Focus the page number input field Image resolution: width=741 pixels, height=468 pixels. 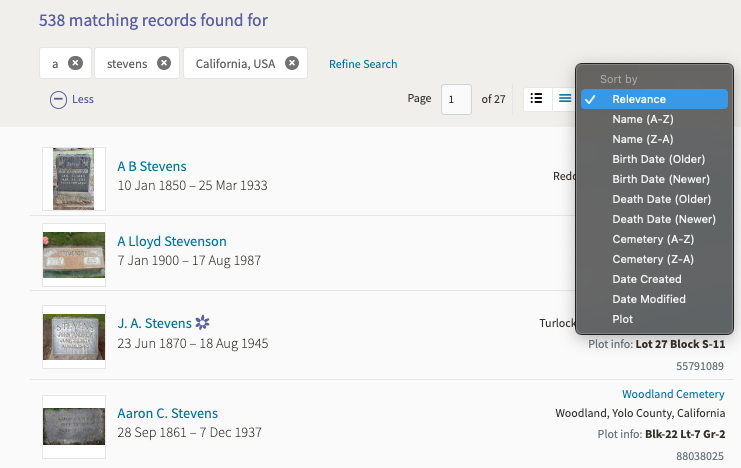456,99
